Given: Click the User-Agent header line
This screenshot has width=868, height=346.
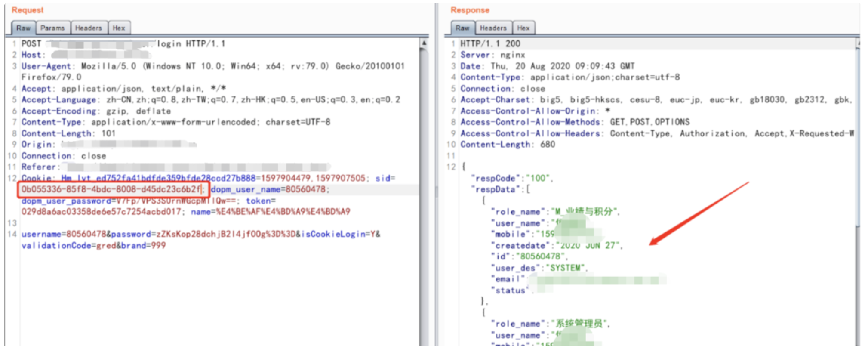Looking at the screenshot, I should (x=46, y=66).
